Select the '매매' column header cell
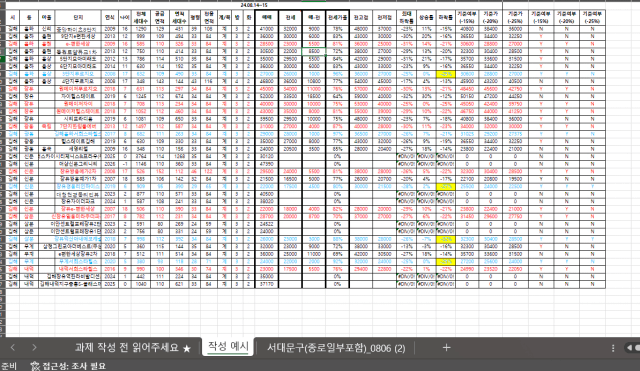The width and height of the screenshot is (640, 371). click(x=267, y=18)
